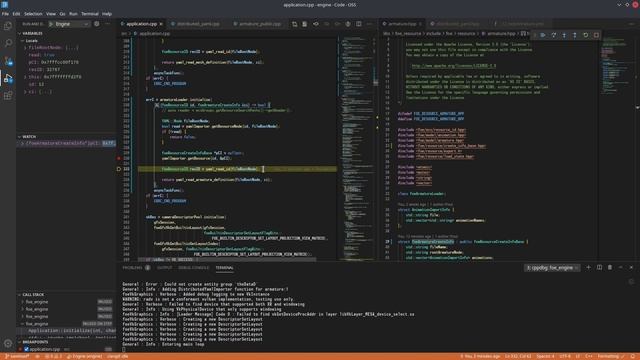The height and width of the screenshot is (360, 640).
Task: Click Continue in the debug toolbar
Action: pyautogui.click(x=543, y=36)
